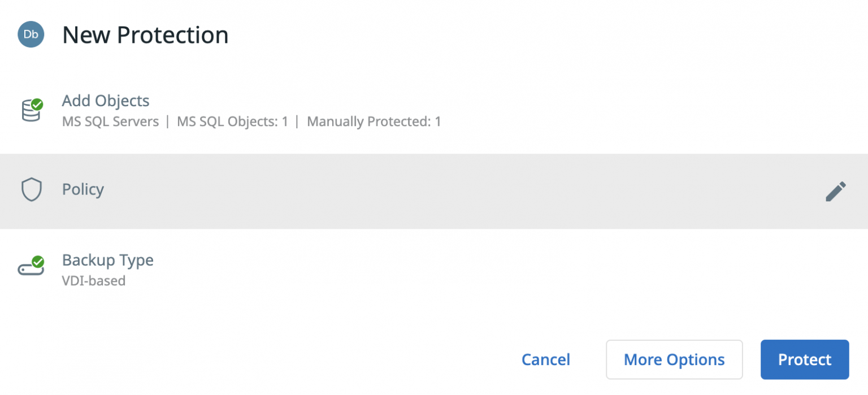The width and height of the screenshot is (868, 395).
Task: Click the Policy label text
Action: pos(83,189)
